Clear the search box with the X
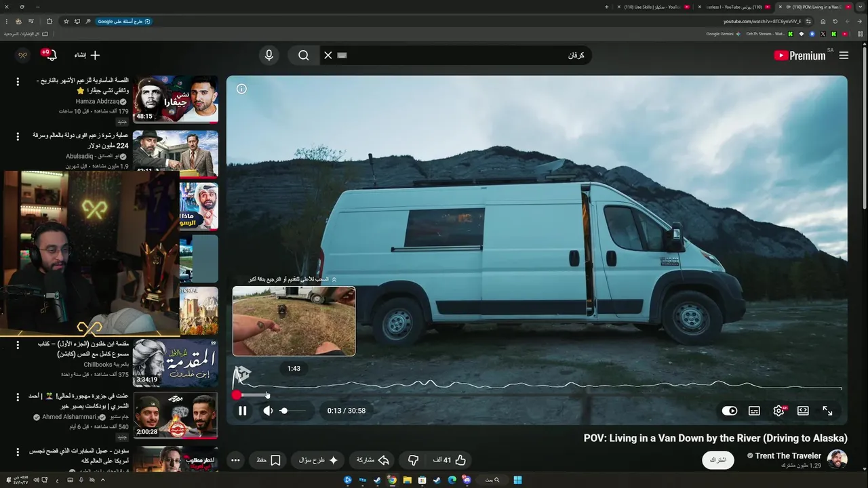 click(328, 56)
